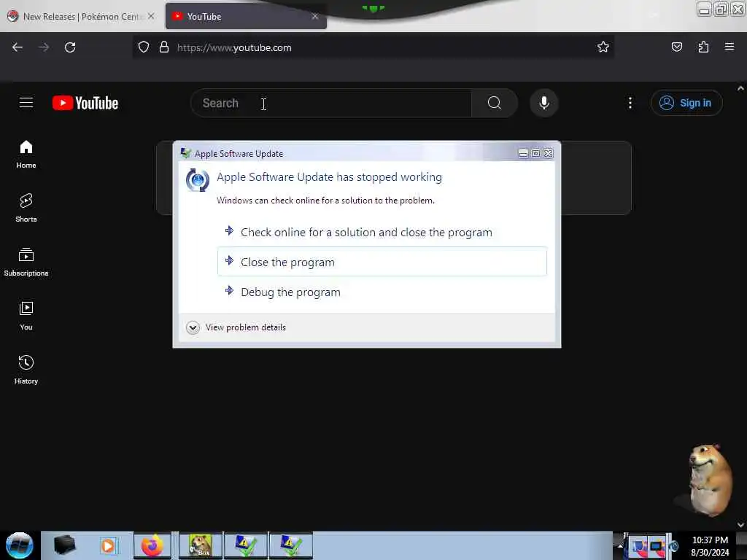Click the magnifier search button
Screen dimensions: 747x560
[x=494, y=103]
